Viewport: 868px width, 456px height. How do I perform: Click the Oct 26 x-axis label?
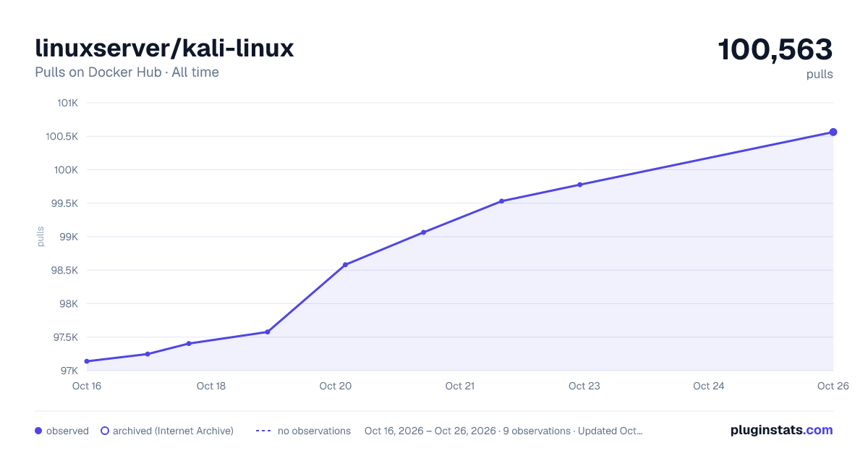833,386
